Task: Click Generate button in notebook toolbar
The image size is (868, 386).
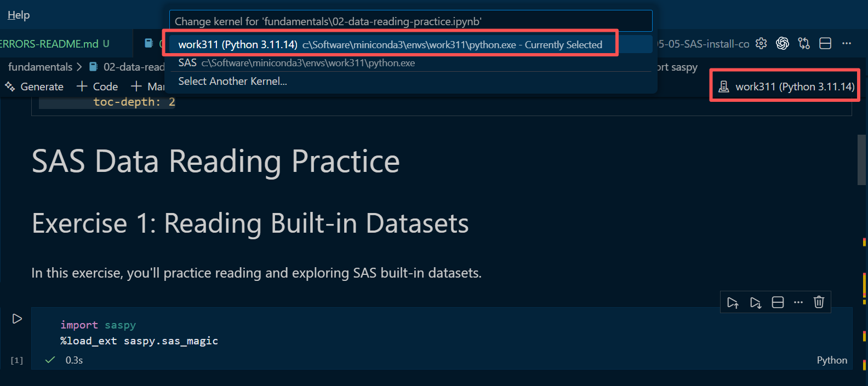Action: pos(35,87)
